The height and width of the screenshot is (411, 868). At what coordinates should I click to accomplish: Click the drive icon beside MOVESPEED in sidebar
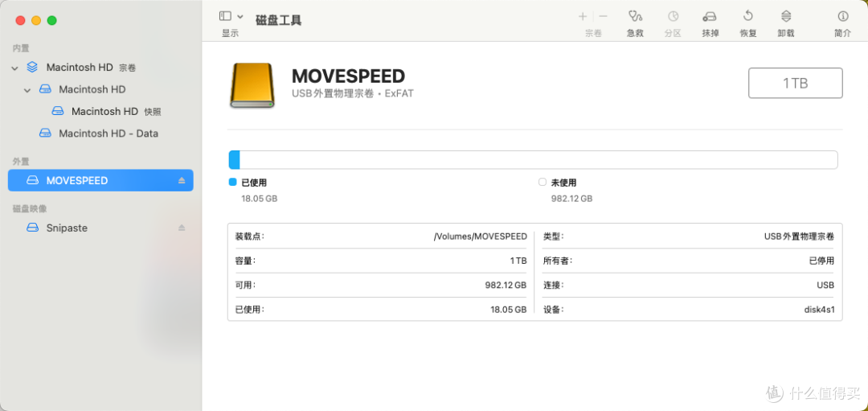[33, 181]
